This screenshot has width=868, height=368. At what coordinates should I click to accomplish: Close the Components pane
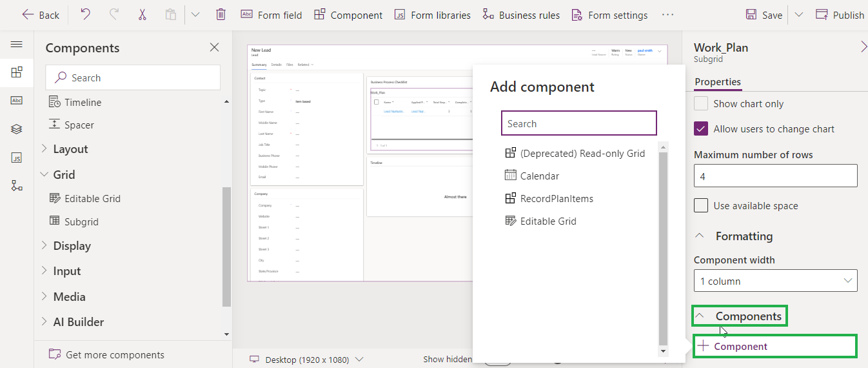[x=215, y=47]
